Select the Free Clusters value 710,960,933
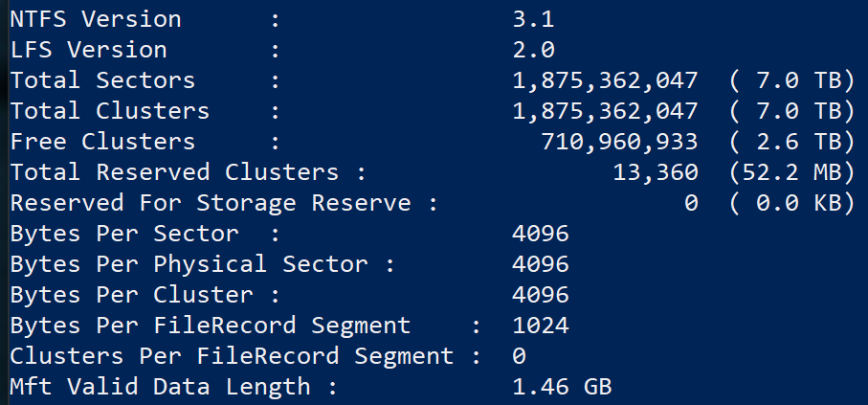The height and width of the screenshot is (405, 868). tap(619, 141)
